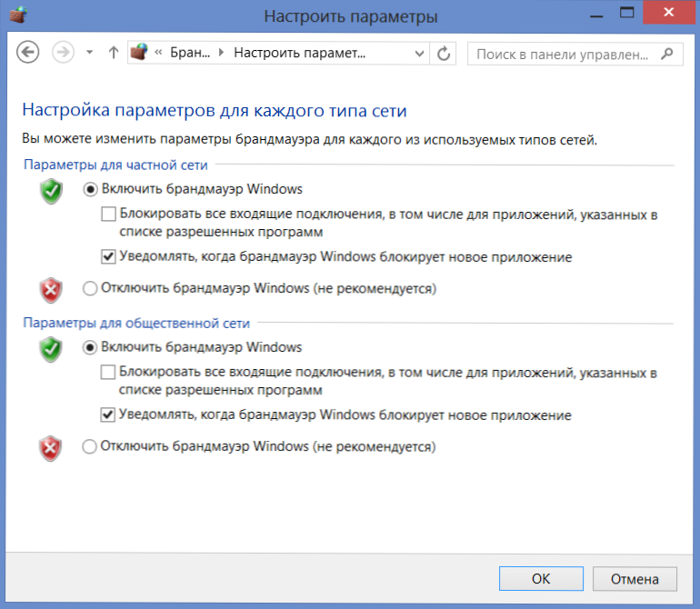
Task: Maximize the window
Action: [x=626, y=13]
